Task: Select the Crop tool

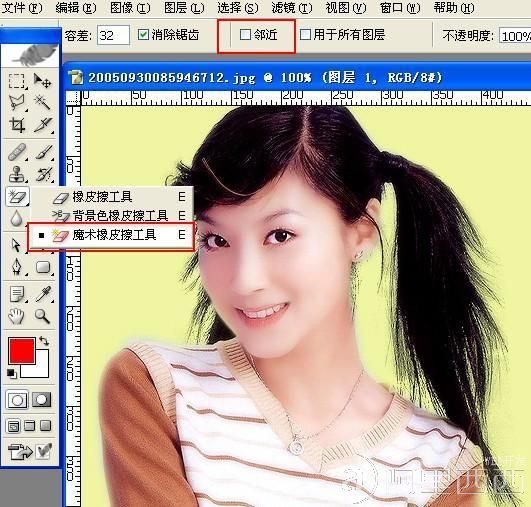Action: [16, 125]
